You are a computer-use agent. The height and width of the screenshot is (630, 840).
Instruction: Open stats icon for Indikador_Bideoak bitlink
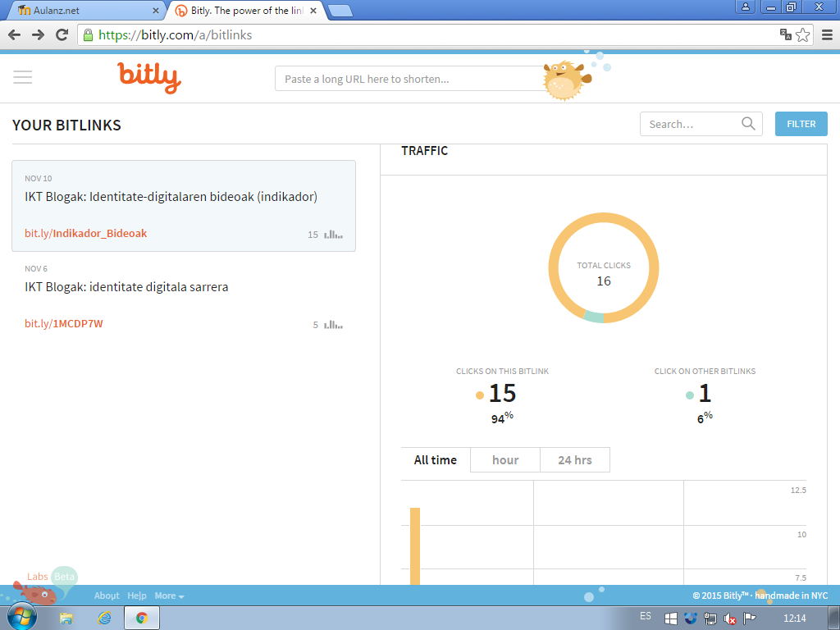pyautogui.click(x=333, y=234)
